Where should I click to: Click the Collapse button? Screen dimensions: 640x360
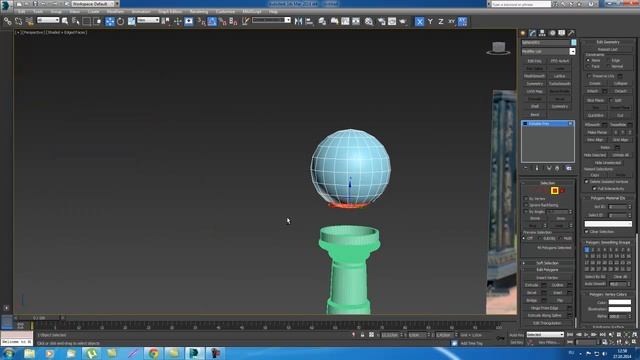(x=620, y=83)
